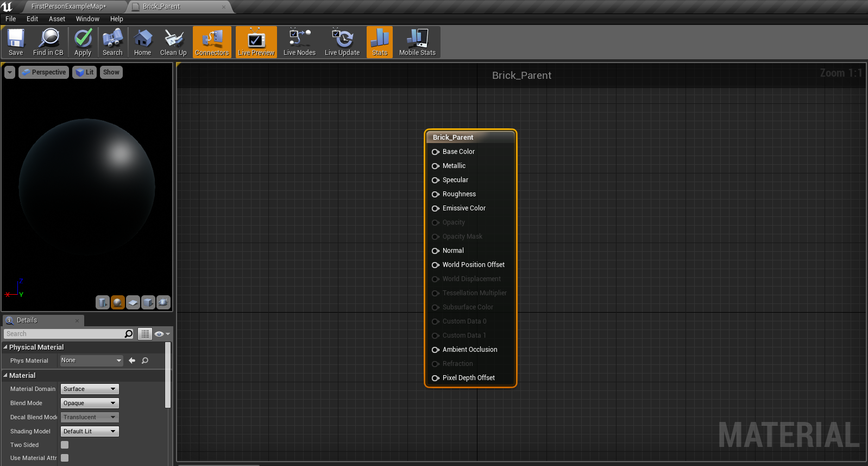The width and height of the screenshot is (868, 466).
Task: Enable the Two Sided checkbox
Action: click(65, 445)
